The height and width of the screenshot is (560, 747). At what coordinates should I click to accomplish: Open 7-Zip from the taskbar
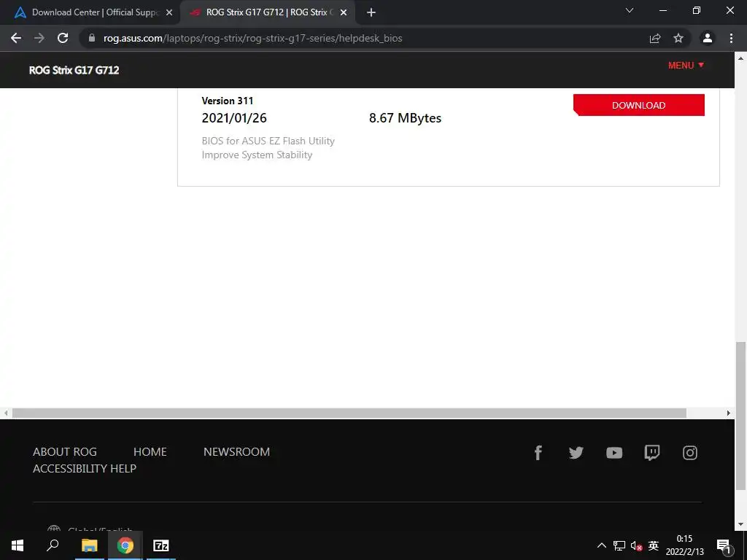(161, 545)
